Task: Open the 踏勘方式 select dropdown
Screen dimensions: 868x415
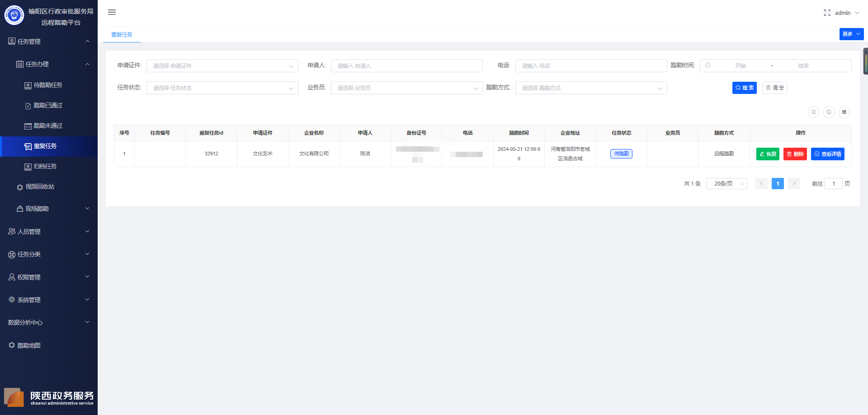Action: point(591,88)
